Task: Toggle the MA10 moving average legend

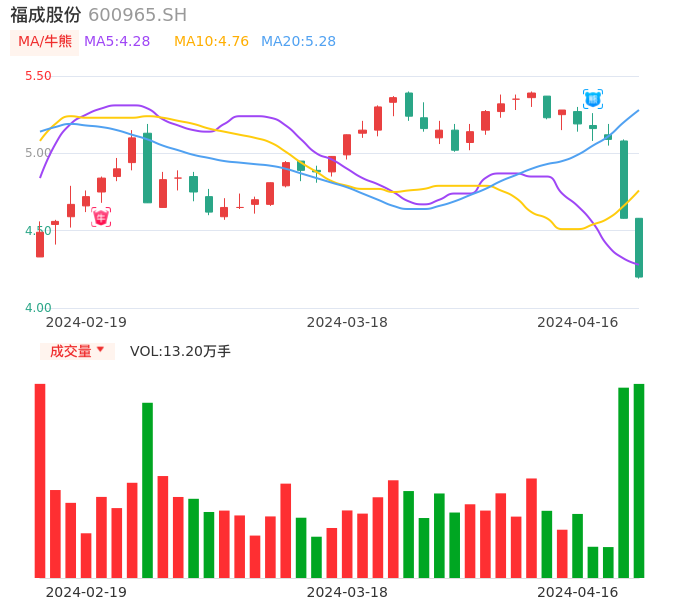Action: [211, 42]
